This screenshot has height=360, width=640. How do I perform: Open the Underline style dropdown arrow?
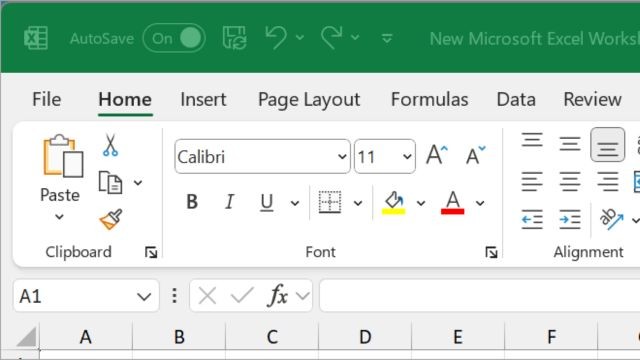[295, 203]
